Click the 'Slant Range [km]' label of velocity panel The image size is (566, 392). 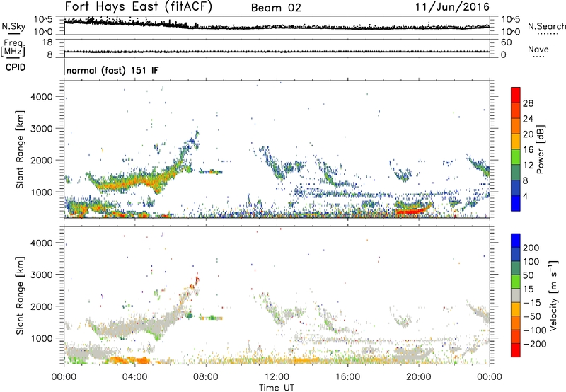pyautogui.click(x=20, y=295)
